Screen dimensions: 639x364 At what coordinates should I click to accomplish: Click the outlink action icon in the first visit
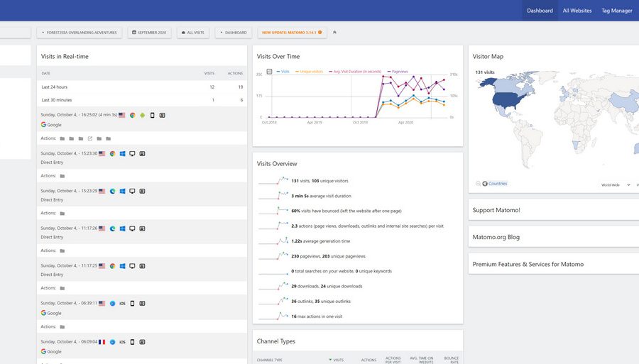[90, 138]
